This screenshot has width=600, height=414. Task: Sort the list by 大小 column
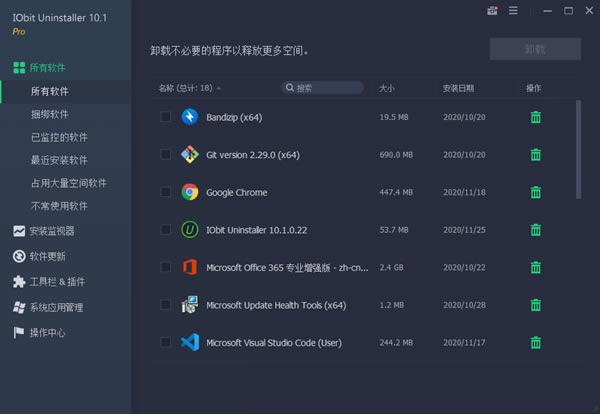tap(386, 88)
